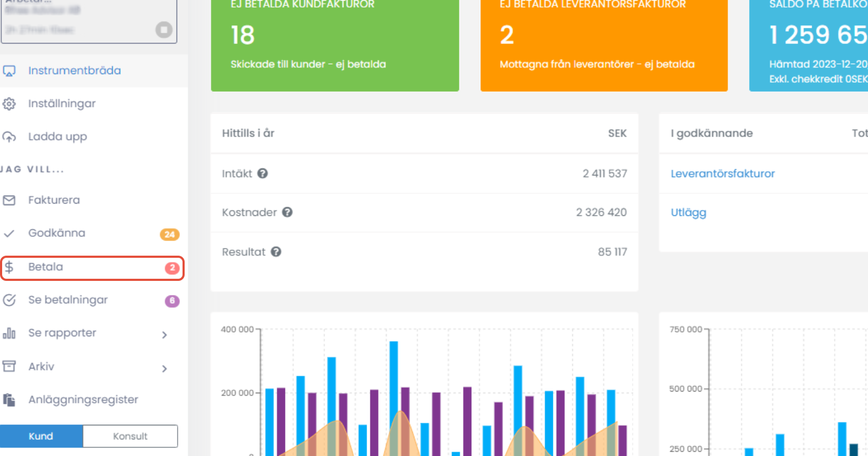Click the Godkänna checkmark icon
868x456 pixels.
point(9,234)
